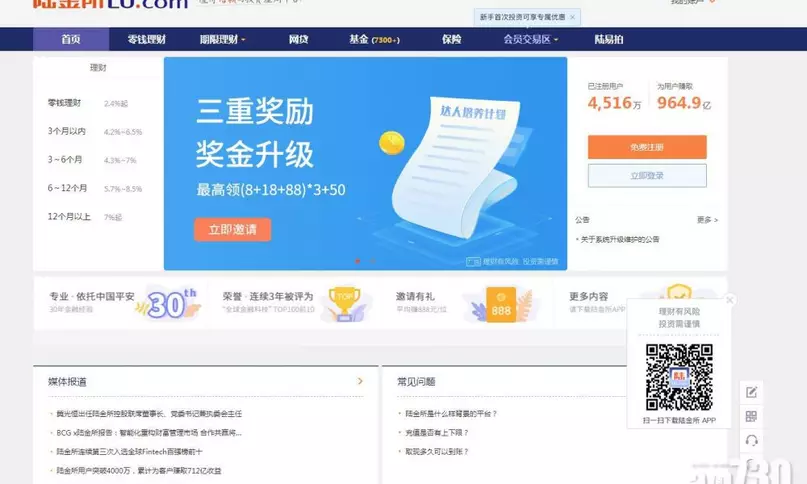The width and height of the screenshot is (807, 484).
Task: Select 零钱理财 in the left product list
Action: coord(64,103)
